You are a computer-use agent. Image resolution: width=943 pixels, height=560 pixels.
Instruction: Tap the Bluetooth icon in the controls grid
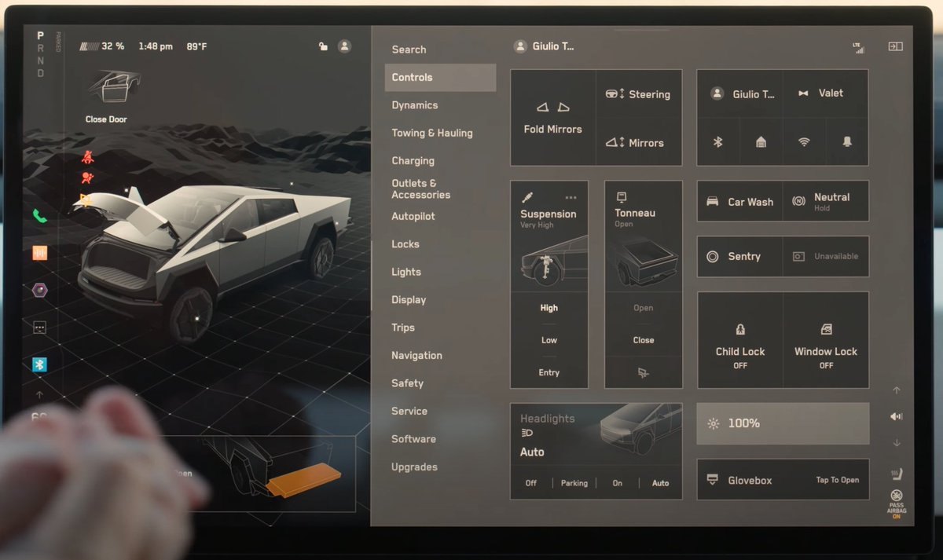pyautogui.click(x=717, y=142)
